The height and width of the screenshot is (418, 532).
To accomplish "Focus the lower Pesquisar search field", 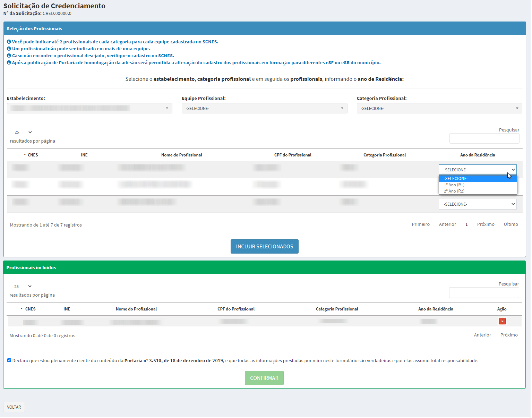I will point(484,293).
